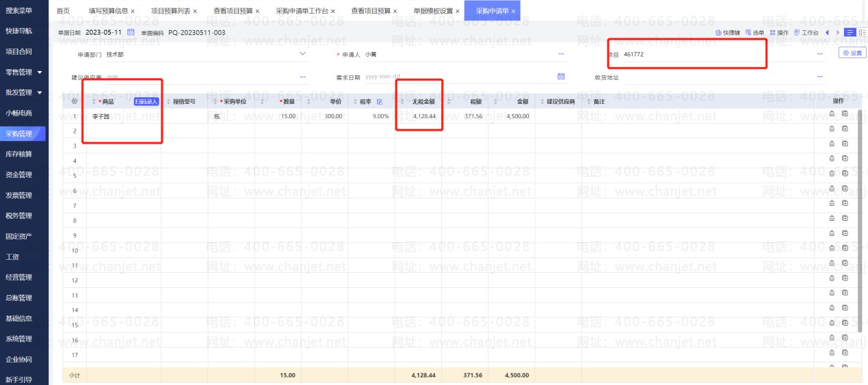
Task: Open the 需求日期 calendar picker
Action: click(x=561, y=77)
